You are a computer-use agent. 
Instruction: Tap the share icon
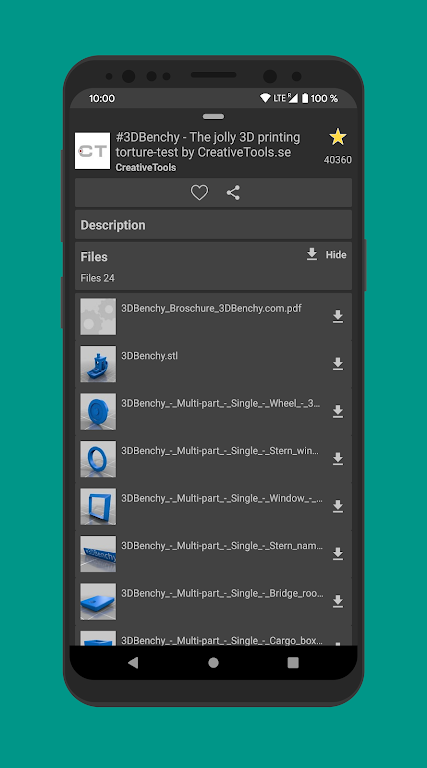(x=233, y=192)
